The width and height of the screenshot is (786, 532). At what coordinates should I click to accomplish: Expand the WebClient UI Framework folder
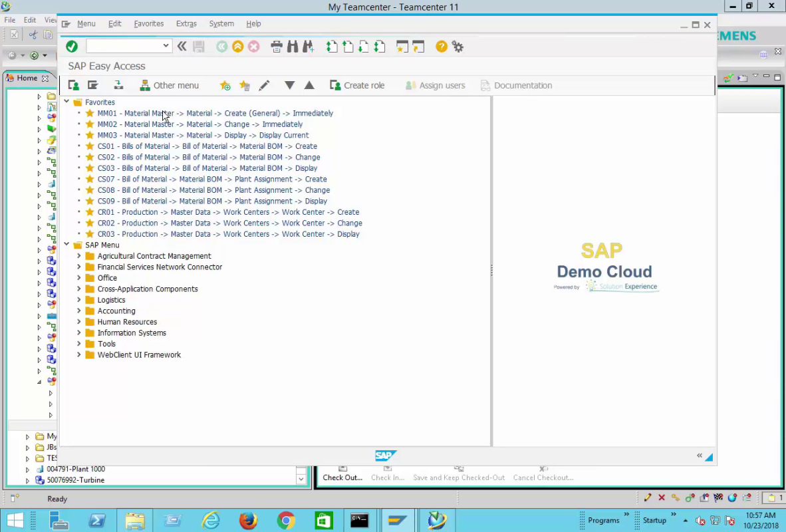point(78,355)
